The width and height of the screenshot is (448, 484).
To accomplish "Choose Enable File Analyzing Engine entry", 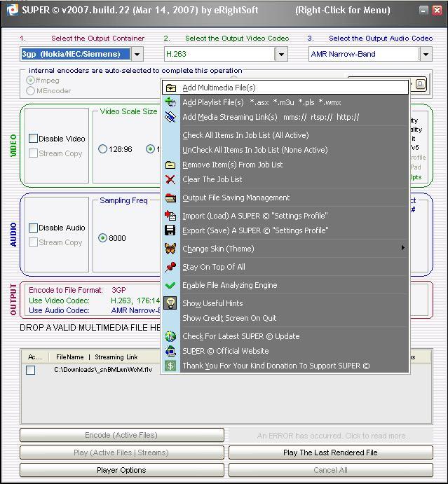I will point(285,285).
